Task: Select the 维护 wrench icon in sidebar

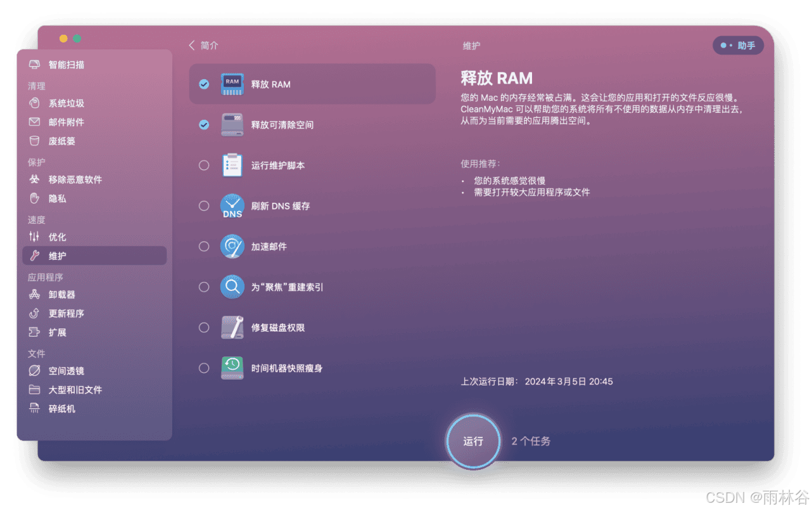Action: pos(35,256)
